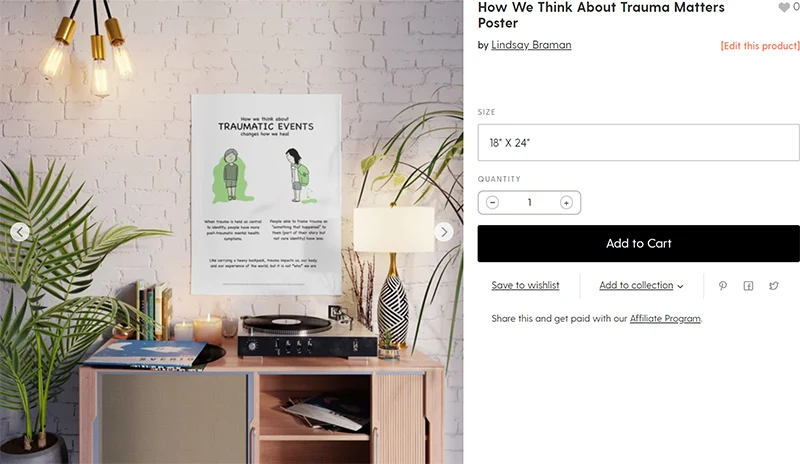This screenshot has width=800, height=464.
Task: Open the size selector showing 18" X 24"
Action: click(x=638, y=142)
